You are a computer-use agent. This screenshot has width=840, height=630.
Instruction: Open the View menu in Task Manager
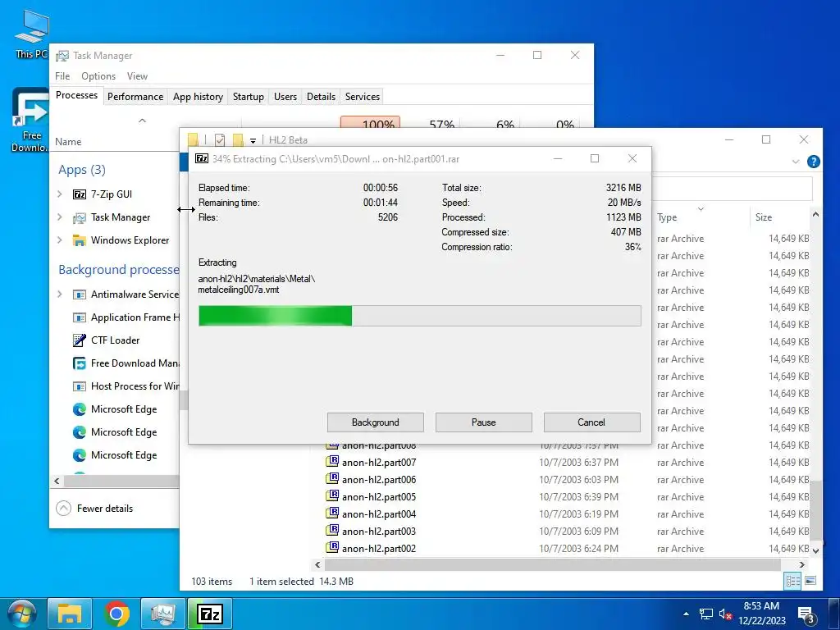[x=137, y=76]
